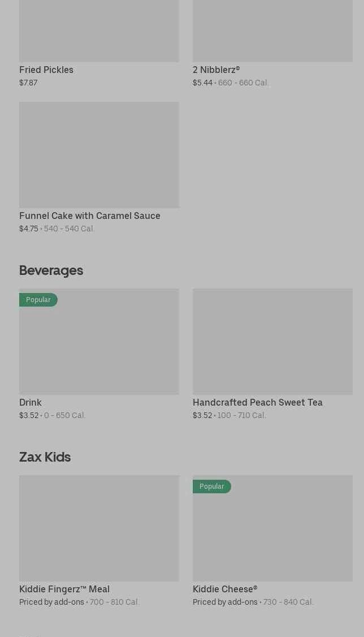Click Funnel Cake with Caramel Sauce title
The image size is (364, 637).
[x=90, y=216]
